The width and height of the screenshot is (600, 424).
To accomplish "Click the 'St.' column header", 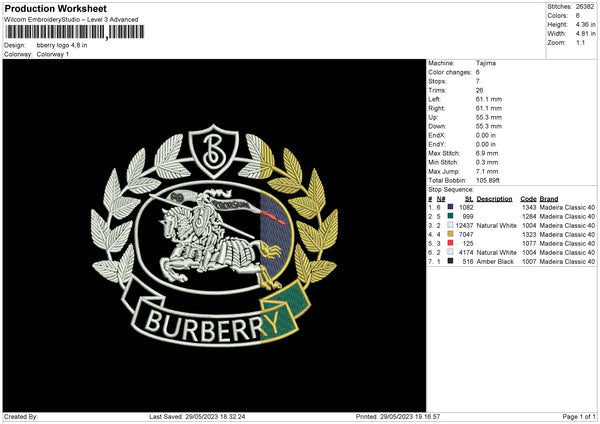I will point(469,199).
